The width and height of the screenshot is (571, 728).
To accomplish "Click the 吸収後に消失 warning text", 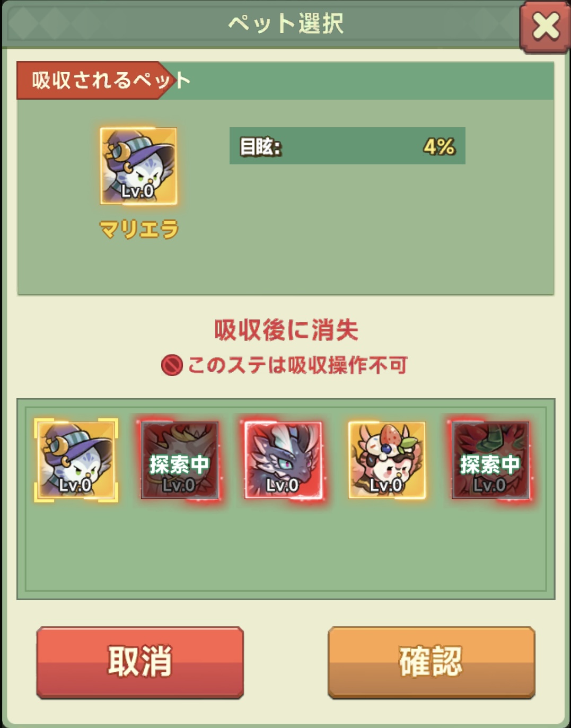I will (286, 330).
